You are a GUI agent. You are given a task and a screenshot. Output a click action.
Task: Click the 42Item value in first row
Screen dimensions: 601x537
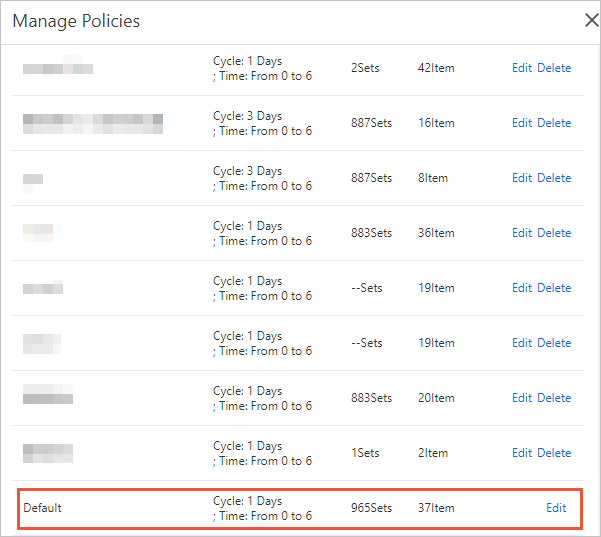click(436, 68)
